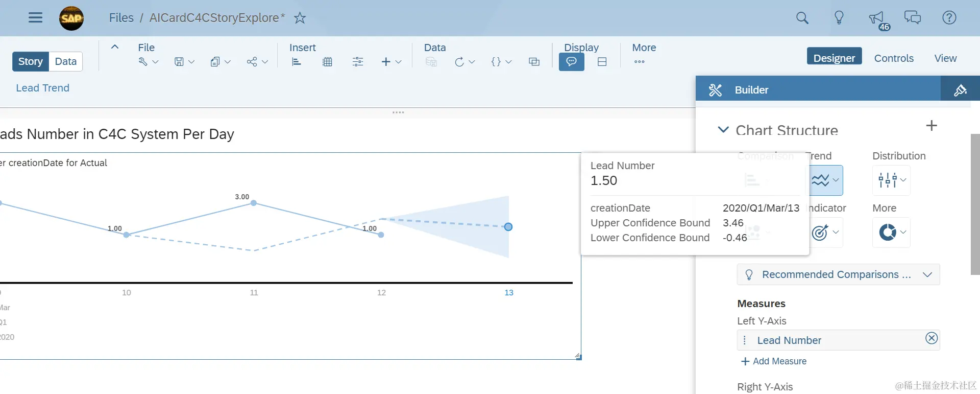
Task: Toggle the Display comment mode button
Action: 572,62
